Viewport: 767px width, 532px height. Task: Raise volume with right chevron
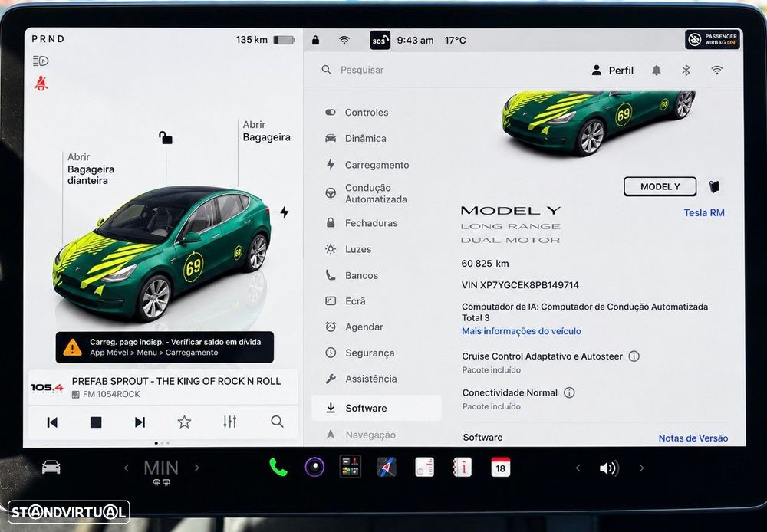click(x=641, y=468)
